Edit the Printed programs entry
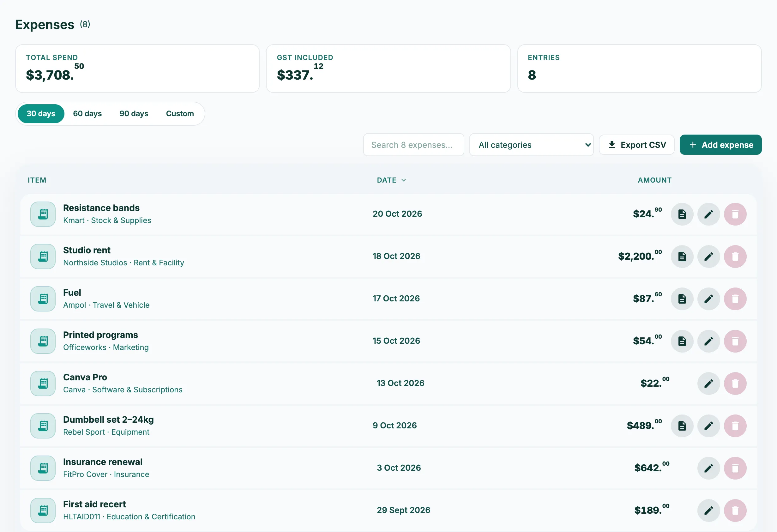 (x=708, y=341)
